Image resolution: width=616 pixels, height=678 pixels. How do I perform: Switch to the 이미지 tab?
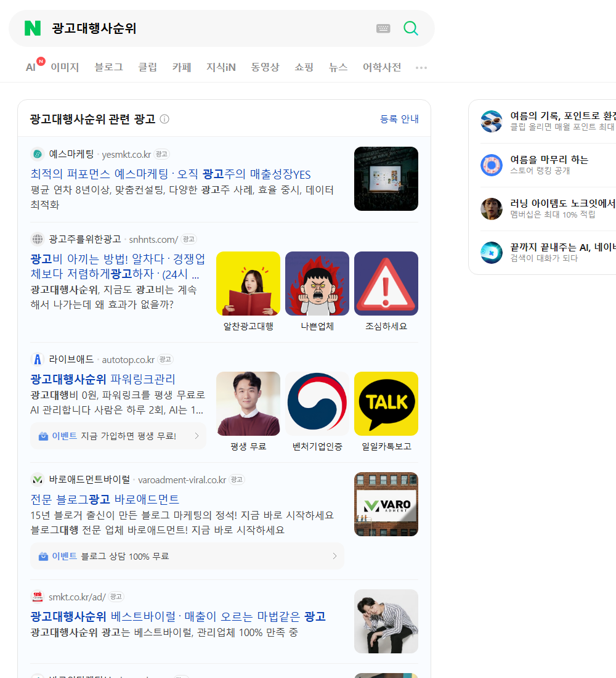65,67
